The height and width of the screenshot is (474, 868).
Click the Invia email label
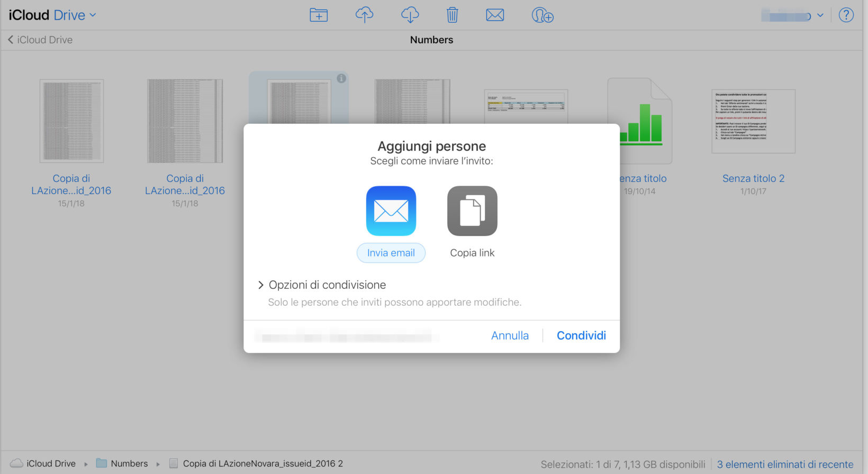click(x=391, y=253)
